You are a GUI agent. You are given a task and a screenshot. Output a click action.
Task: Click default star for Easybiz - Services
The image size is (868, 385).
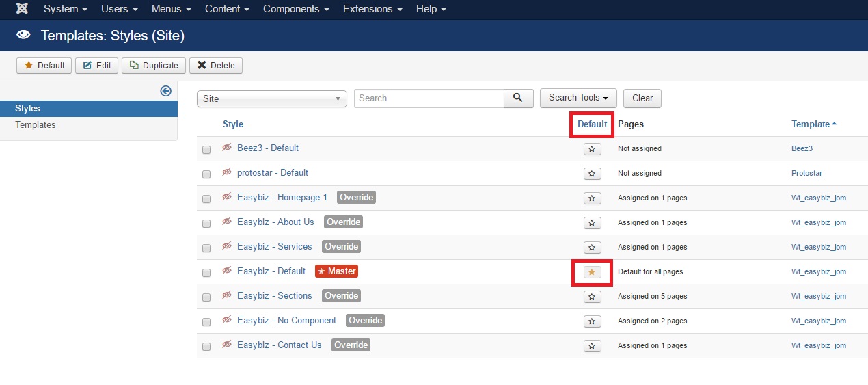coord(593,247)
